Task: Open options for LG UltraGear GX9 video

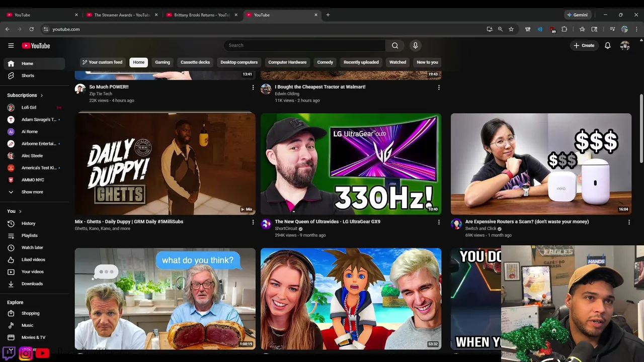Action: click(439, 222)
